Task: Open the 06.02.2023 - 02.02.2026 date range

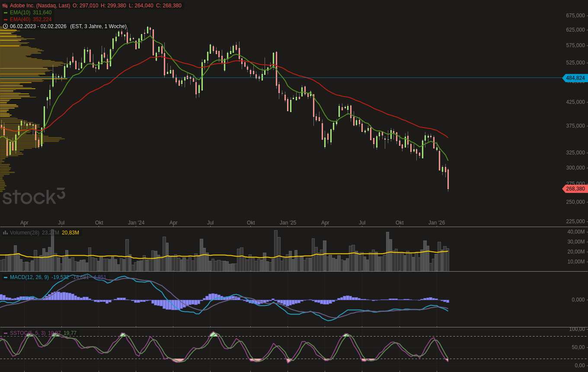Action: (38, 26)
